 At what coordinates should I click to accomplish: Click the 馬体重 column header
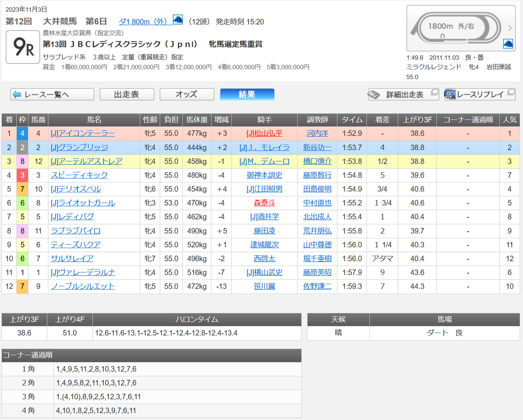197,120
